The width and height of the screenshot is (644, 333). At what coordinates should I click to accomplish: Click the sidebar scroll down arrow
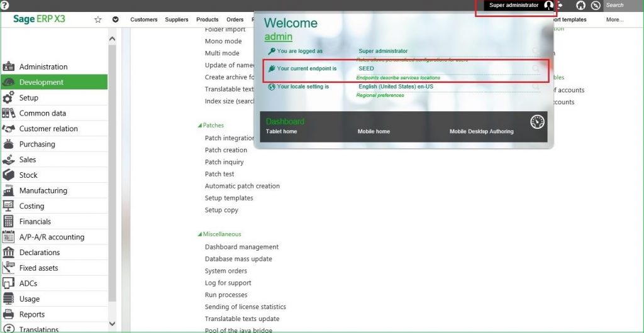(112, 324)
